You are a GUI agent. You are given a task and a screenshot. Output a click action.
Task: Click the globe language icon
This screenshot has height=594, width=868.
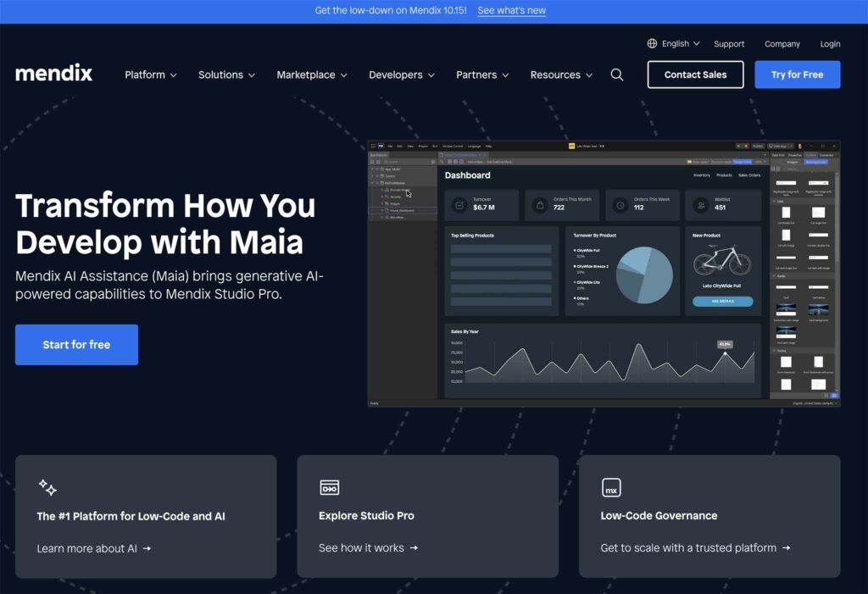point(652,43)
